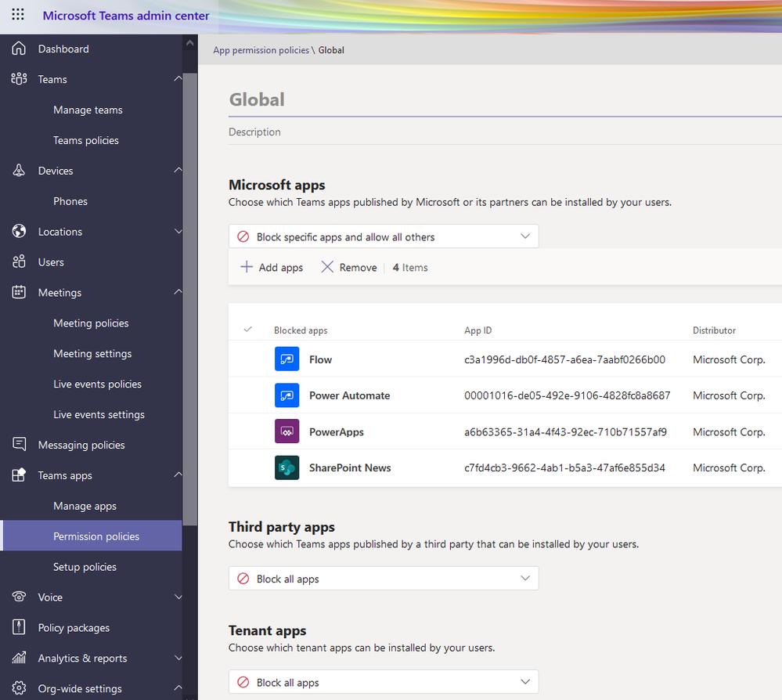Expand the Analytics & reports chevron
The width and height of the screenshot is (782, 700).
[178, 658]
